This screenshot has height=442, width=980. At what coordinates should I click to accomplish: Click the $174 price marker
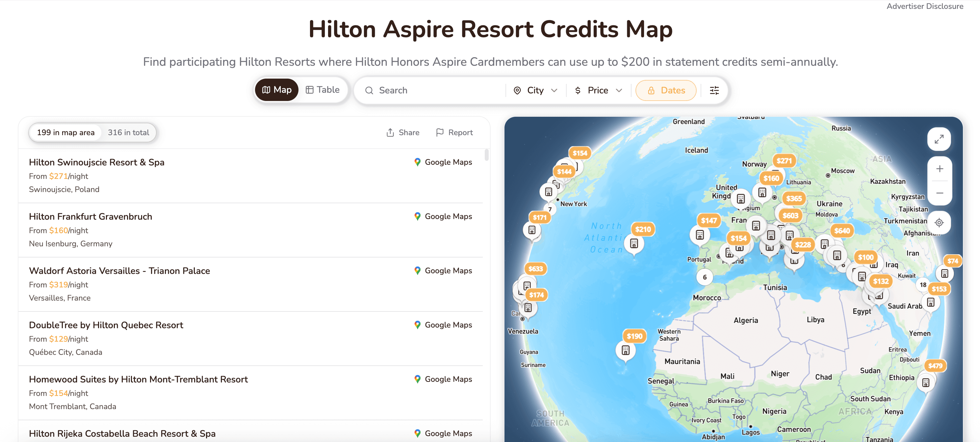tap(536, 295)
